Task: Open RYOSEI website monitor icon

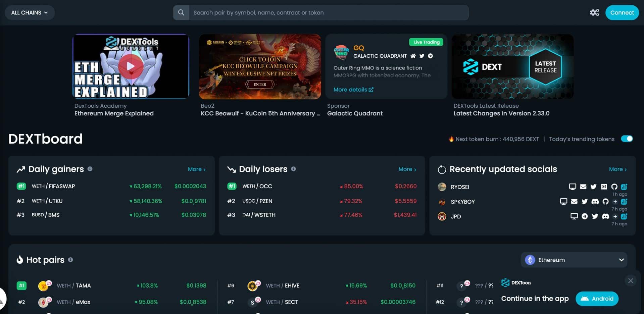Action: pyautogui.click(x=573, y=187)
